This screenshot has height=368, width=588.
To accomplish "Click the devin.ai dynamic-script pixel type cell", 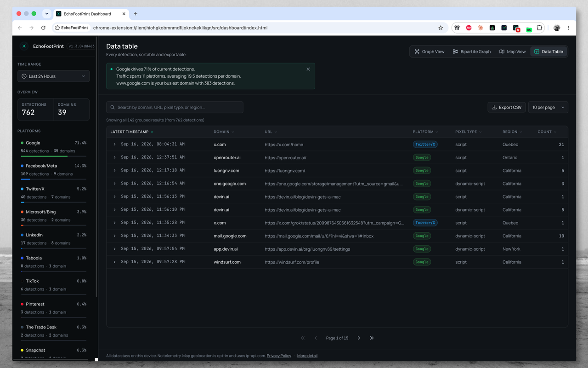I will tap(470, 210).
